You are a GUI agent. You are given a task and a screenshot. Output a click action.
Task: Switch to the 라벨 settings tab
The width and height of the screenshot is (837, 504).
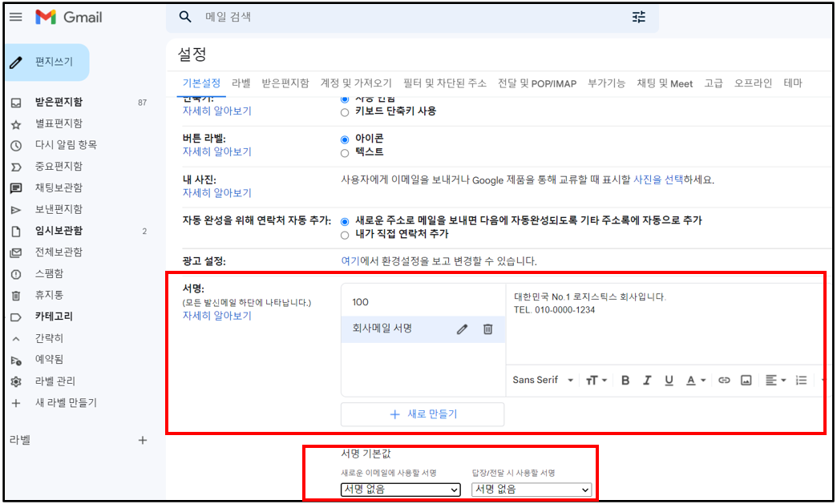point(241,82)
